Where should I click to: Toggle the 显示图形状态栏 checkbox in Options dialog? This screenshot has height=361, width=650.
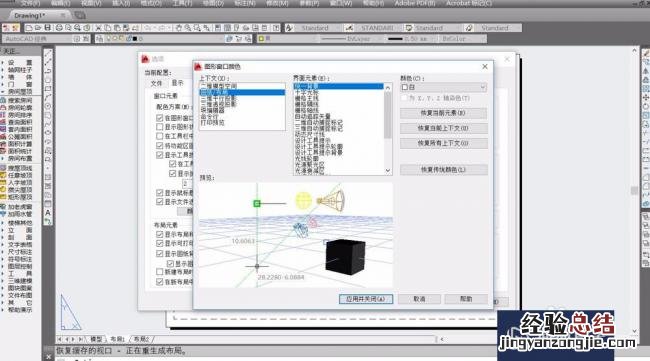(x=160, y=127)
